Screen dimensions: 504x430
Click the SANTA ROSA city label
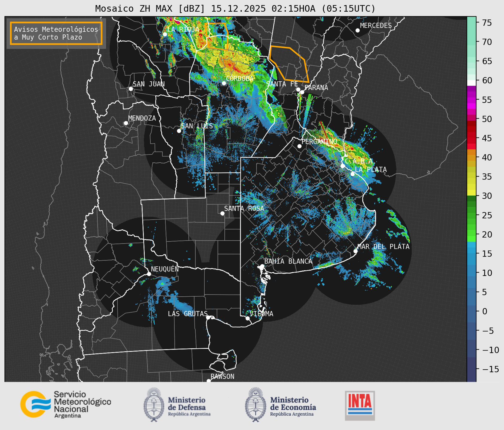(x=244, y=208)
